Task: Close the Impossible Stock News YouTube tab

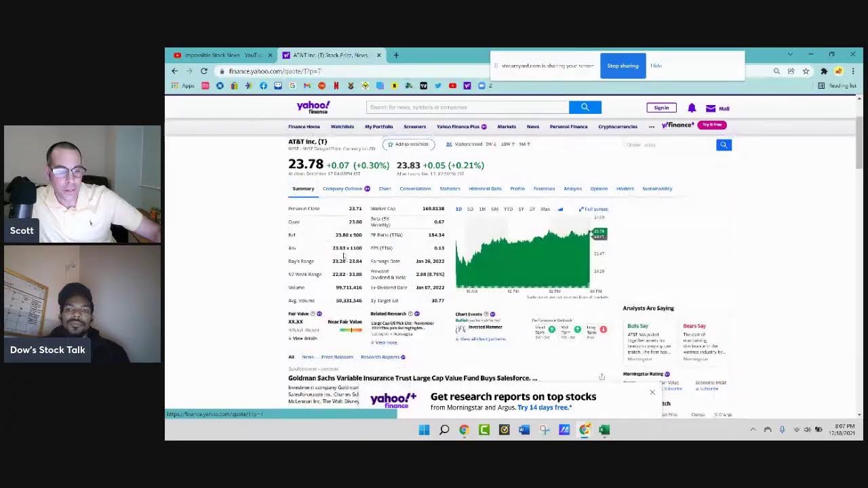Action: coord(270,55)
